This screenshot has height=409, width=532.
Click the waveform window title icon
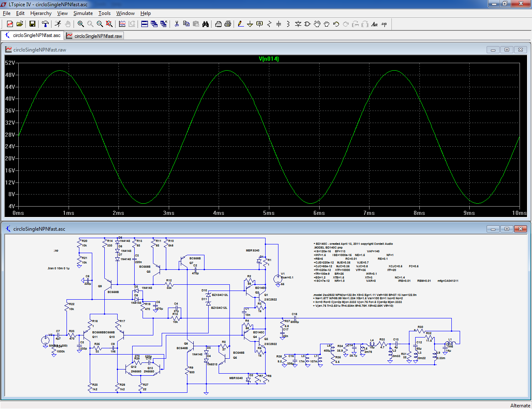(x=8, y=49)
